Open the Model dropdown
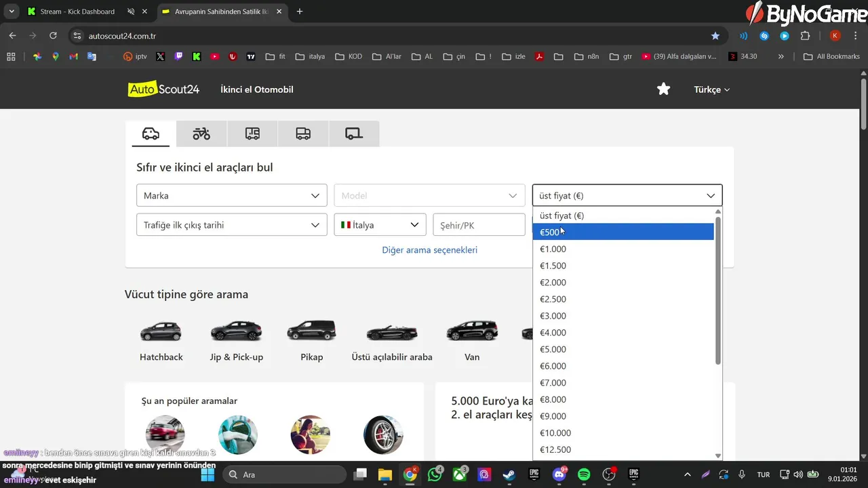 click(x=429, y=195)
